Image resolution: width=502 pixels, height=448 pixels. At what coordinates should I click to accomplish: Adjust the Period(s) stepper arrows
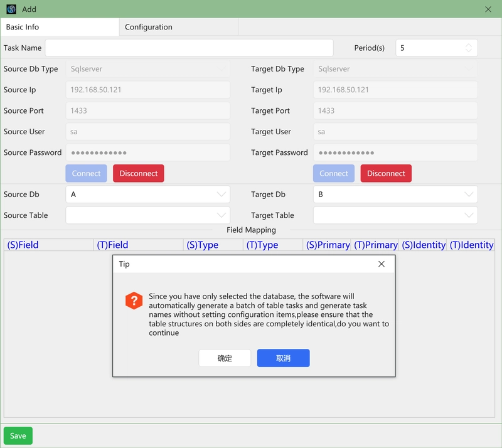coord(468,48)
